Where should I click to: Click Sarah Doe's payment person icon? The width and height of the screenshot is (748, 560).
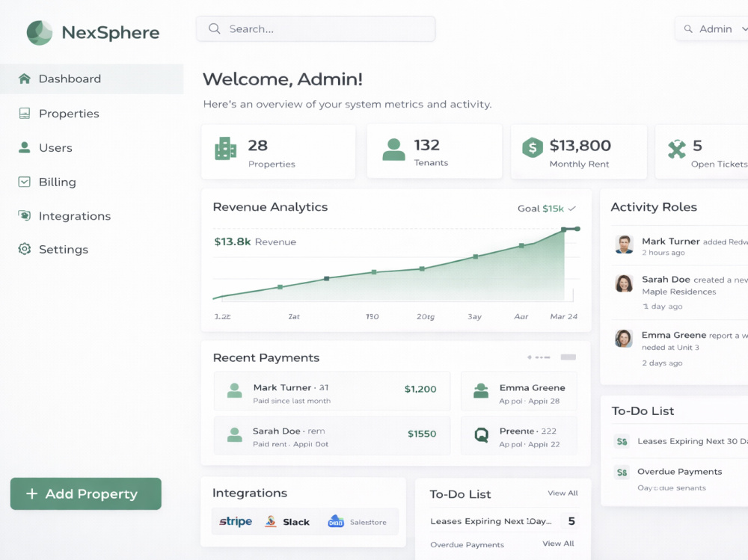234,434
